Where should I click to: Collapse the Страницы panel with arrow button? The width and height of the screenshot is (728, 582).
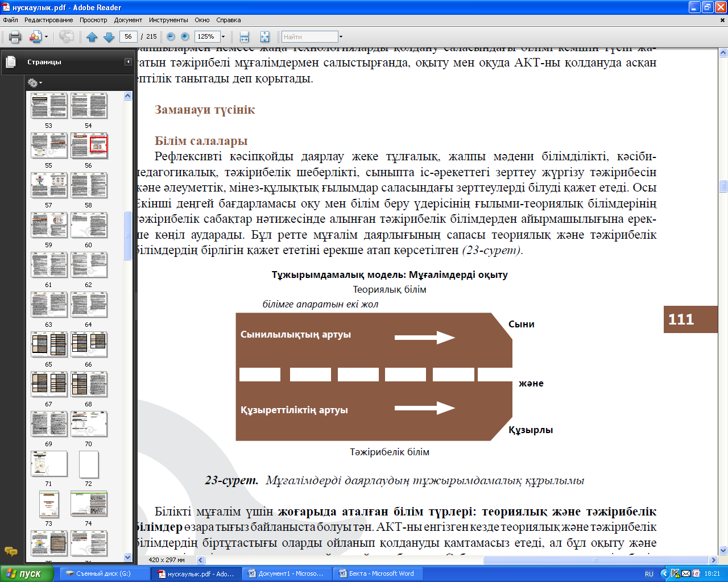pos(128,61)
